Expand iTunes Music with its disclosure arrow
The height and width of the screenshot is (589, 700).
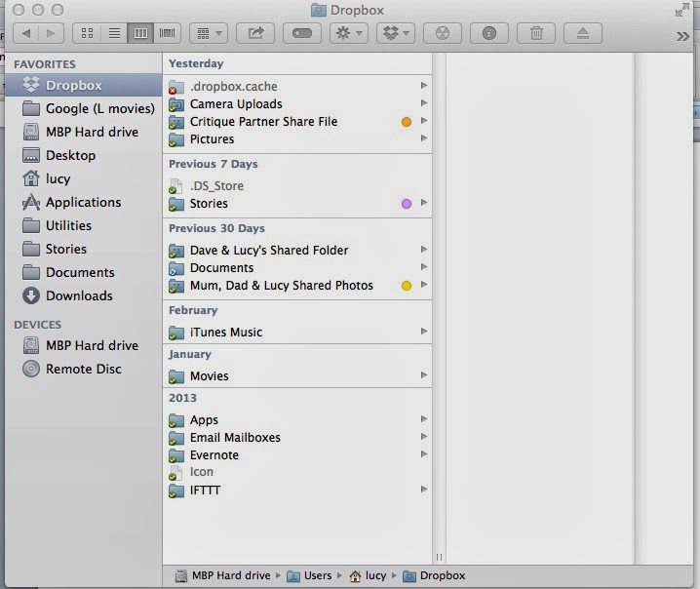click(x=424, y=332)
